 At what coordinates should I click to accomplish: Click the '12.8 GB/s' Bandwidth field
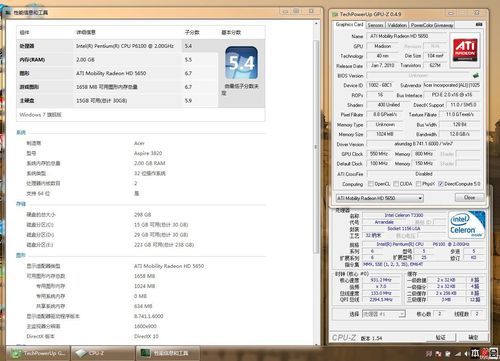[460, 134]
